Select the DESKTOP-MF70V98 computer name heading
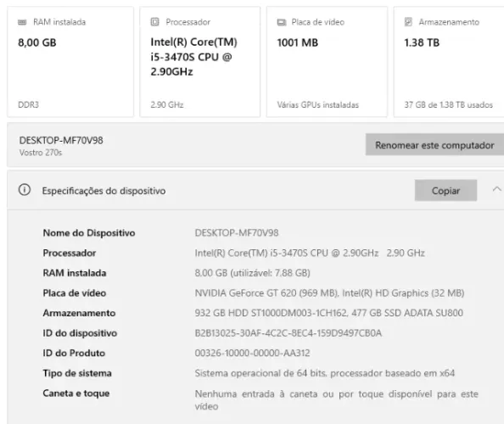The height and width of the screenshot is (424, 504). pyautogui.click(x=61, y=141)
